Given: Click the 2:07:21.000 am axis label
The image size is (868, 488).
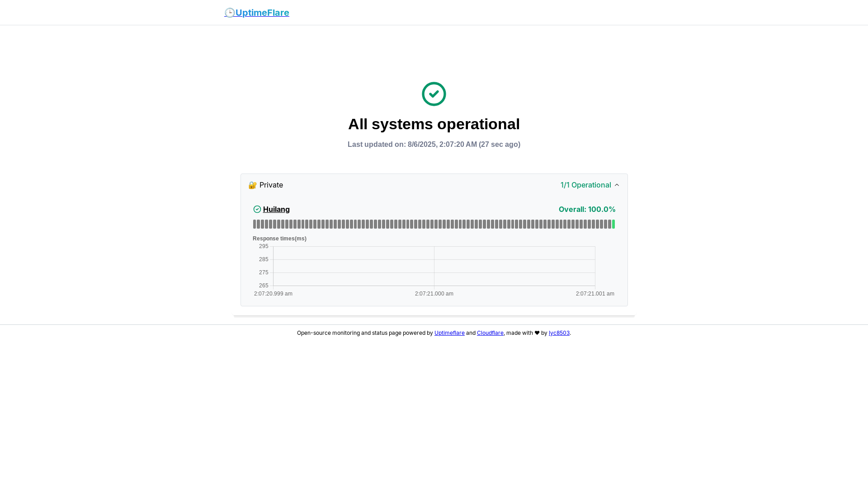Looking at the screenshot, I should tap(434, 294).
